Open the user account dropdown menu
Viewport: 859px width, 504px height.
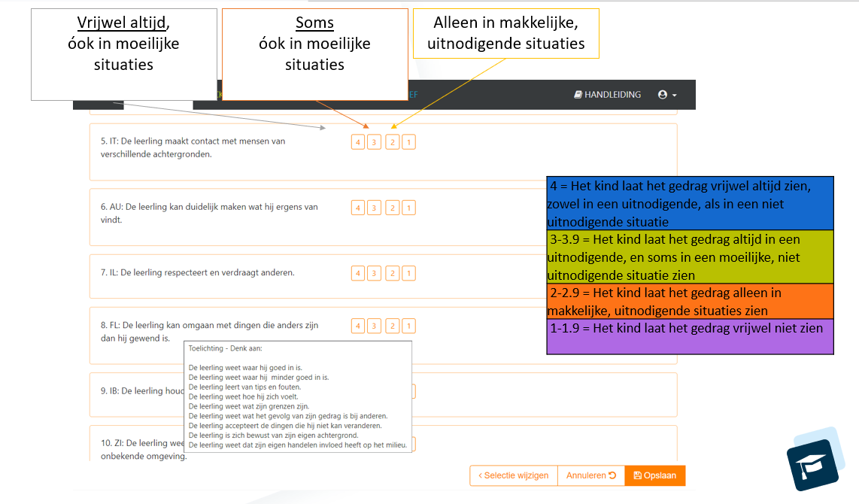[666, 95]
